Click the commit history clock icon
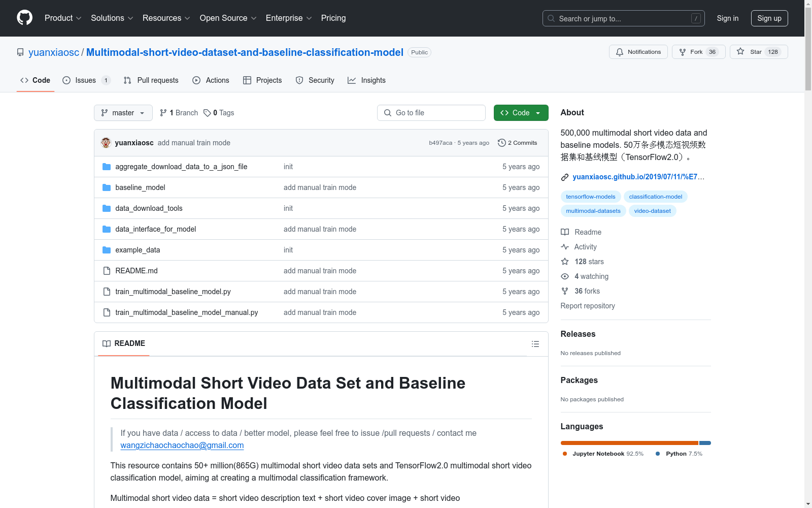 [x=502, y=143]
